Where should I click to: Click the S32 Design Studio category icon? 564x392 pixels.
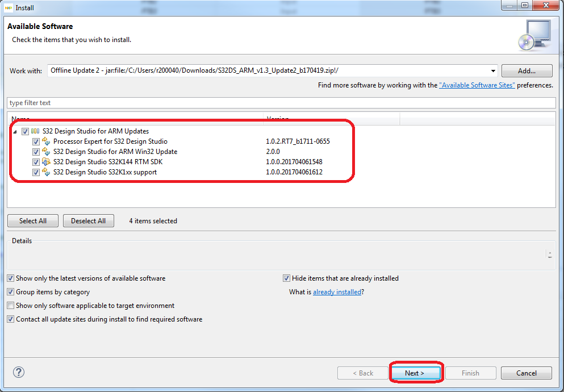35,131
